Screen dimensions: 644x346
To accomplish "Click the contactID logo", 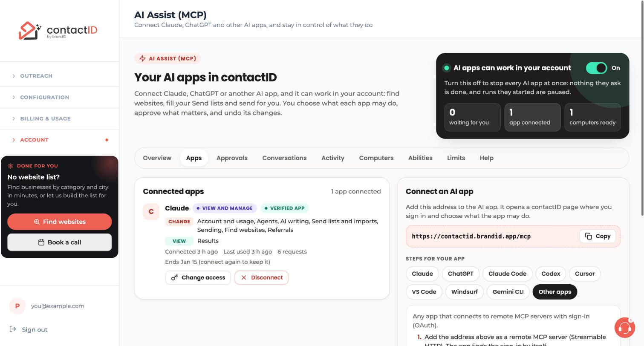I will [x=58, y=31].
